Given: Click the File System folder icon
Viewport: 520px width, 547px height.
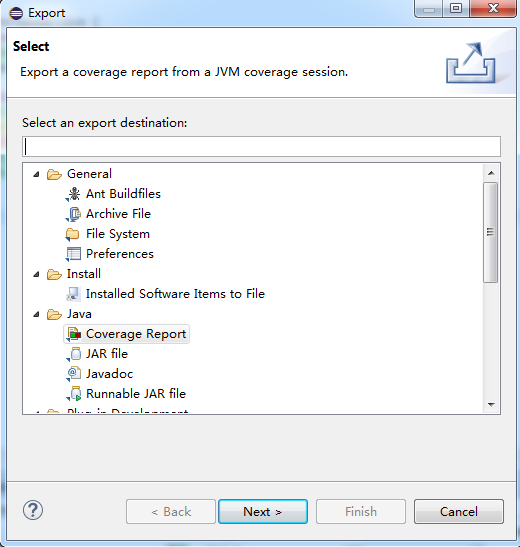Looking at the screenshot, I should point(73,234).
